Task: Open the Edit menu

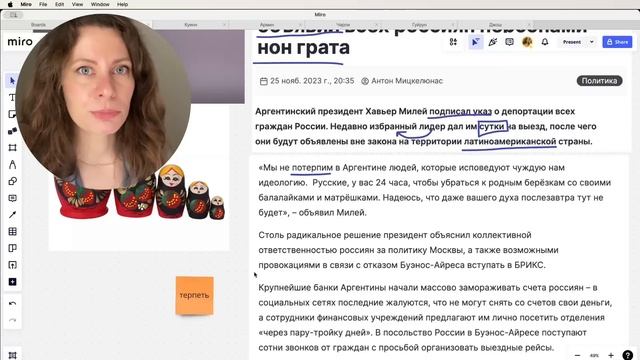Action: (x=60, y=4)
